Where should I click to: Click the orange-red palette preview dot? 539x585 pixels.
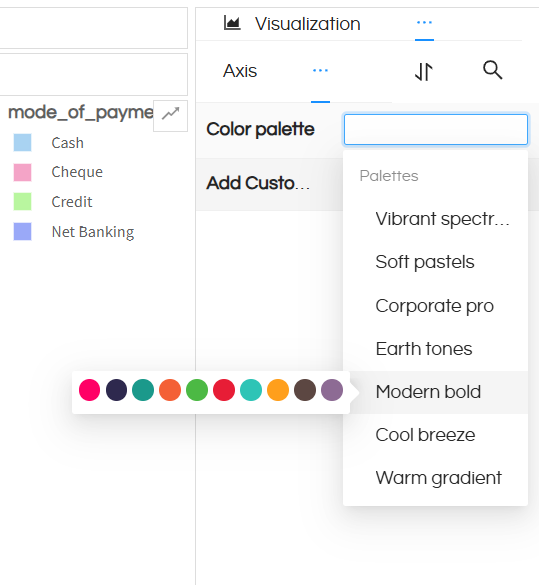(170, 390)
